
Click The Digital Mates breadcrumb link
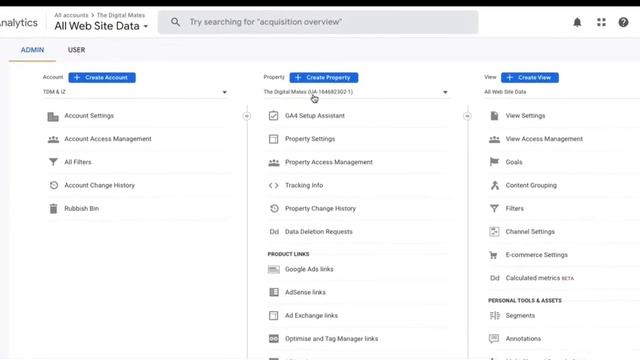121,15
